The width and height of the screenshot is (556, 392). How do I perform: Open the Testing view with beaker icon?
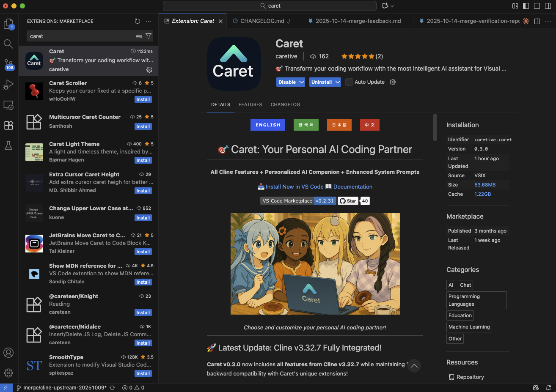[8, 145]
